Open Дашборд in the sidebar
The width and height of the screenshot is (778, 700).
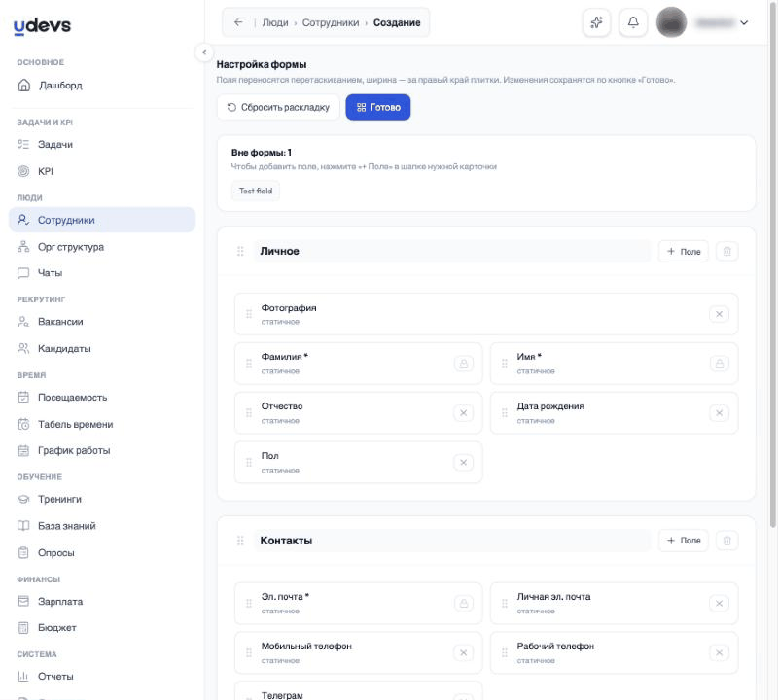click(102, 86)
